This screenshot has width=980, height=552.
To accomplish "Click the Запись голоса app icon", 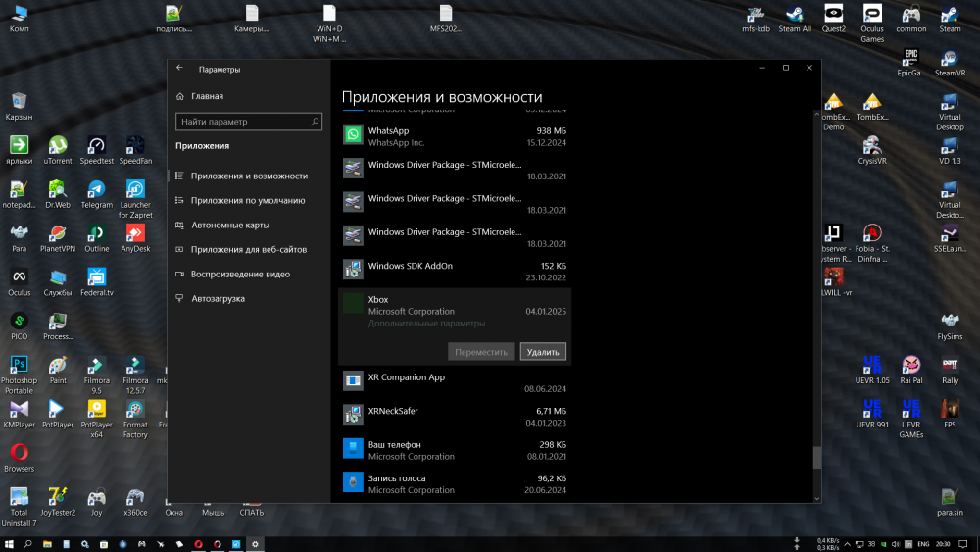I will [353, 482].
